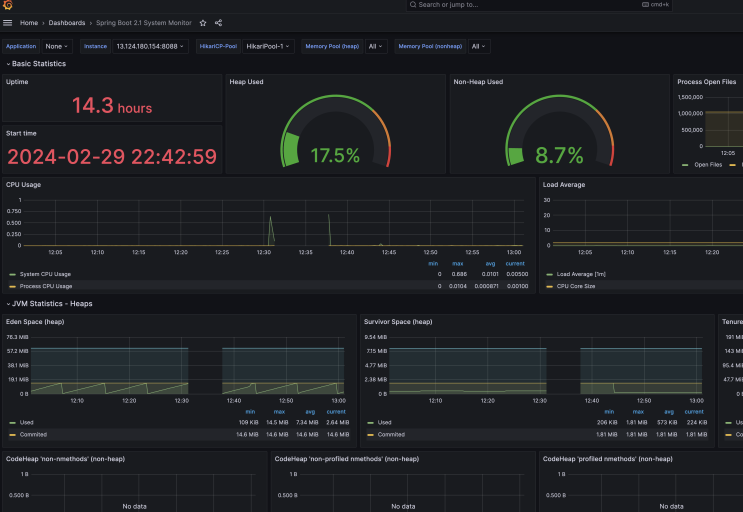Open the Instance 13.124.180.154:8088 dropdown

(x=150, y=46)
